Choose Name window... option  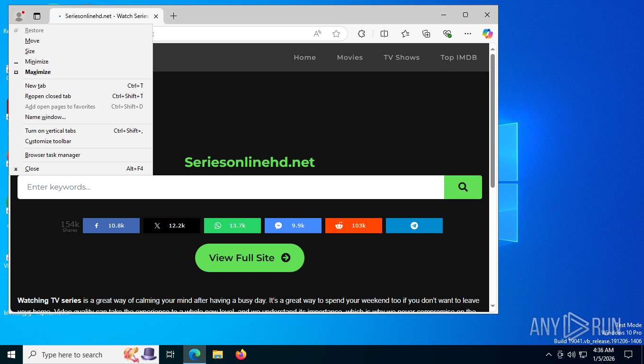click(x=80, y=117)
